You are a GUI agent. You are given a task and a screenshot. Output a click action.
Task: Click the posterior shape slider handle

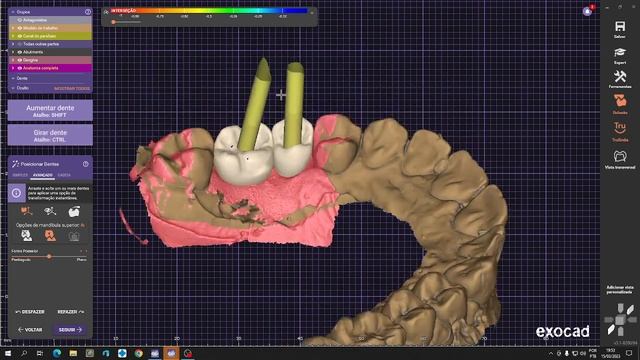(49, 256)
